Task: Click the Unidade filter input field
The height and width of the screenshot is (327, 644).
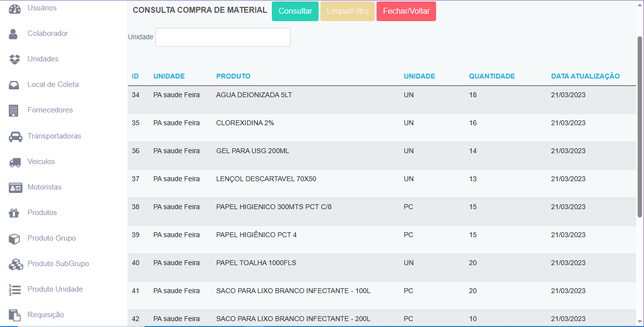Action: tap(222, 37)
